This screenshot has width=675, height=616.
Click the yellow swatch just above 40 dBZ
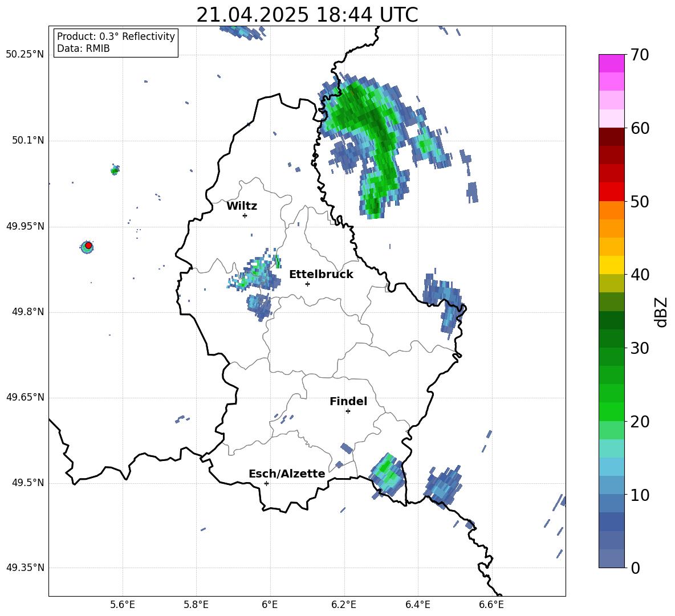pyautogui.click(x=611, y=265)
